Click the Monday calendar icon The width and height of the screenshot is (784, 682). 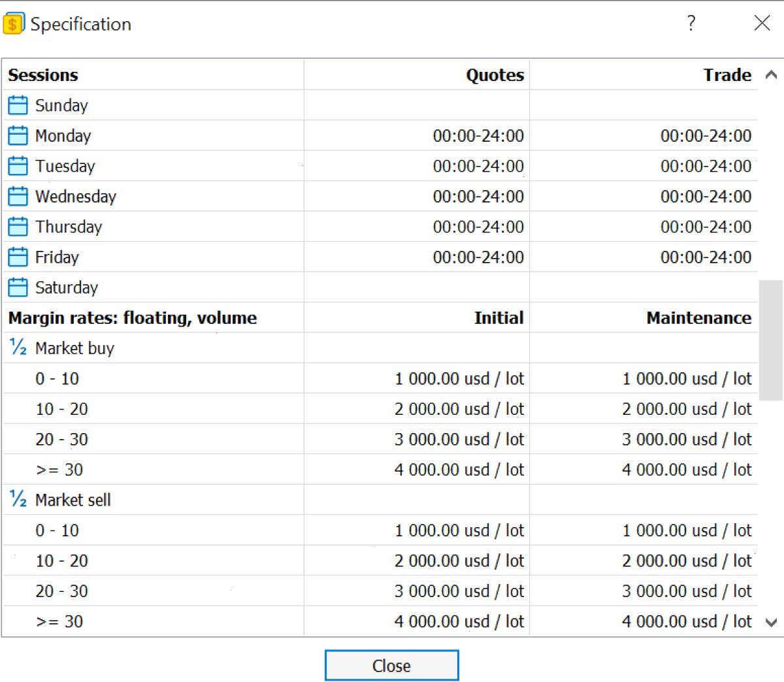[x=18, y=135]
